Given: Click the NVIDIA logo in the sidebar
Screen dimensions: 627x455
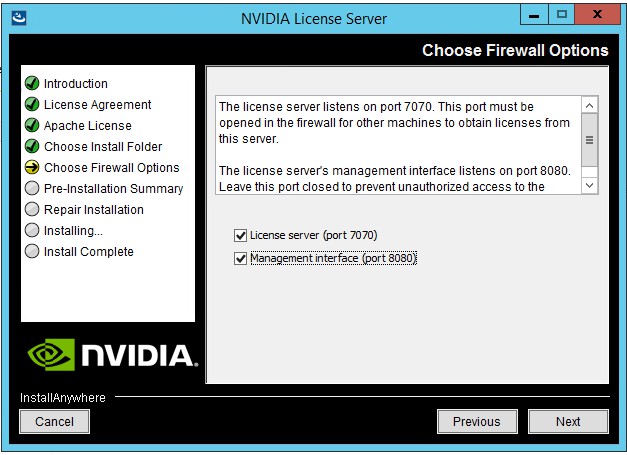Looking at the screenshot, I should pos(109,354).
